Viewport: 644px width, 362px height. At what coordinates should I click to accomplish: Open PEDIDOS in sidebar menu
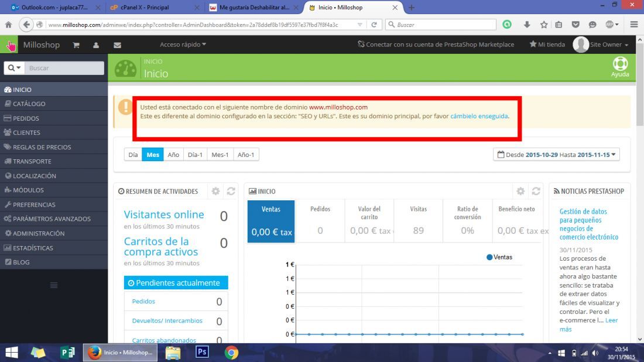(54, 118)
